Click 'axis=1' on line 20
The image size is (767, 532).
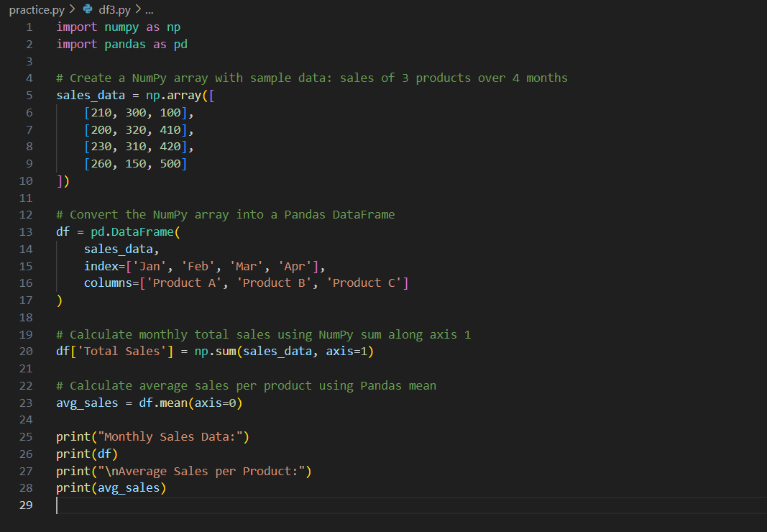click(x=346, y=352)
